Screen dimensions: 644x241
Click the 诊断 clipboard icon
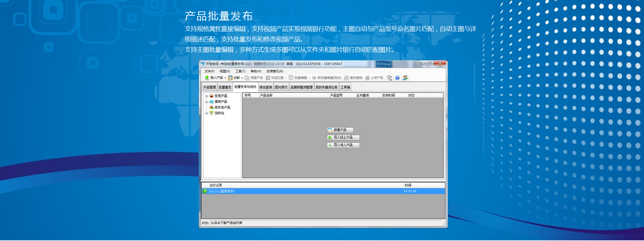pos(230,78)
